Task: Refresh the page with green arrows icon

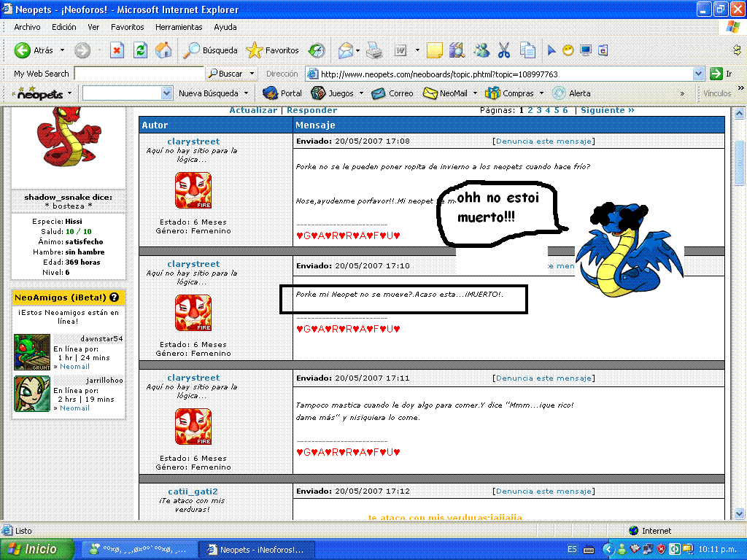Action: [140, 50]
